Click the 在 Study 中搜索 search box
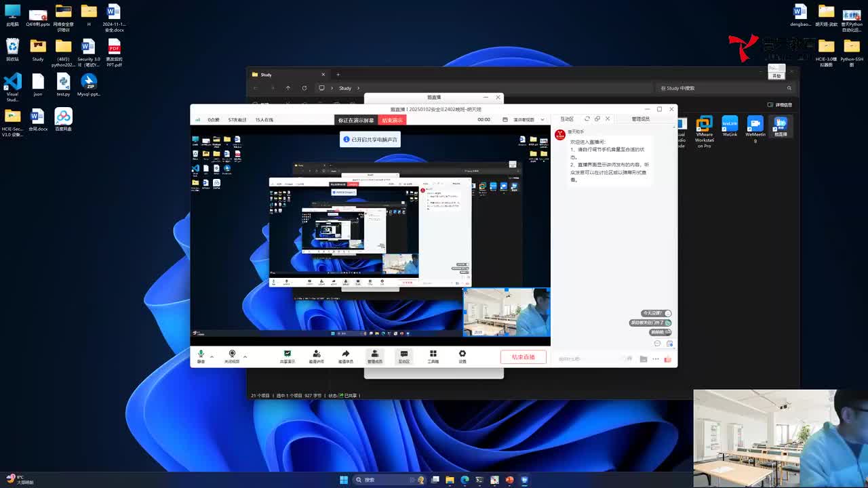868x488 pixels. click(x=726, y=88)
